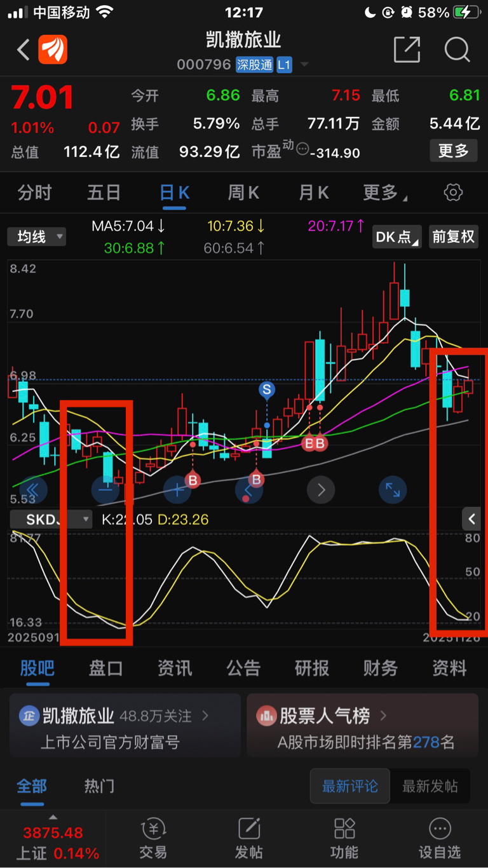Tap the 深股通 badge
488x868 pixels.
click(254, 65)
